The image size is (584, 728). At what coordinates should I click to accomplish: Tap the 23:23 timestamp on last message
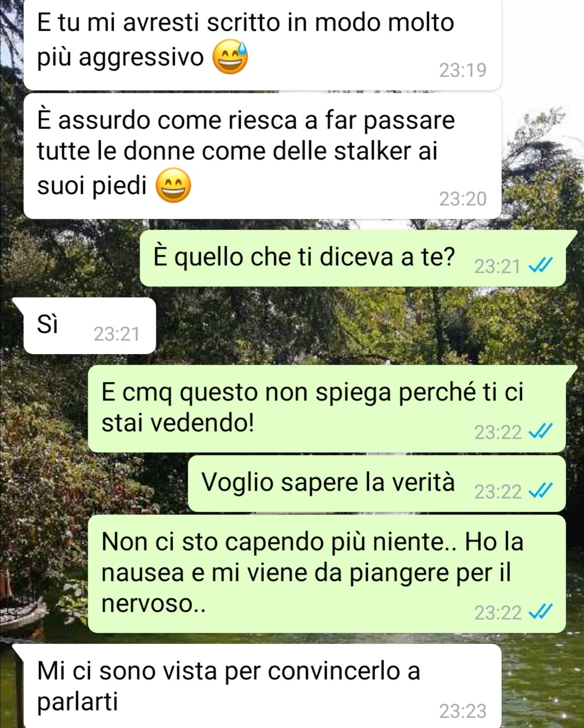(463, 711)
